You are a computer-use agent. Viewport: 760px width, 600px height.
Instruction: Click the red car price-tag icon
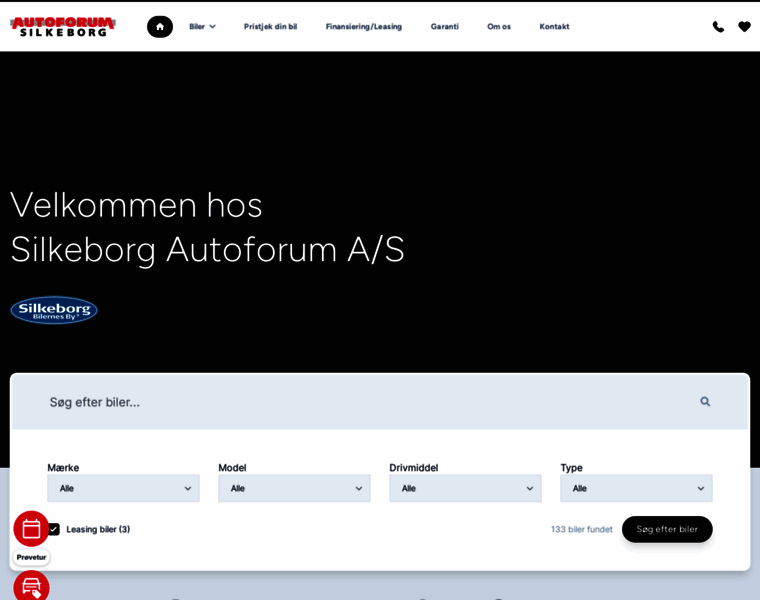(x=32, y=586)
